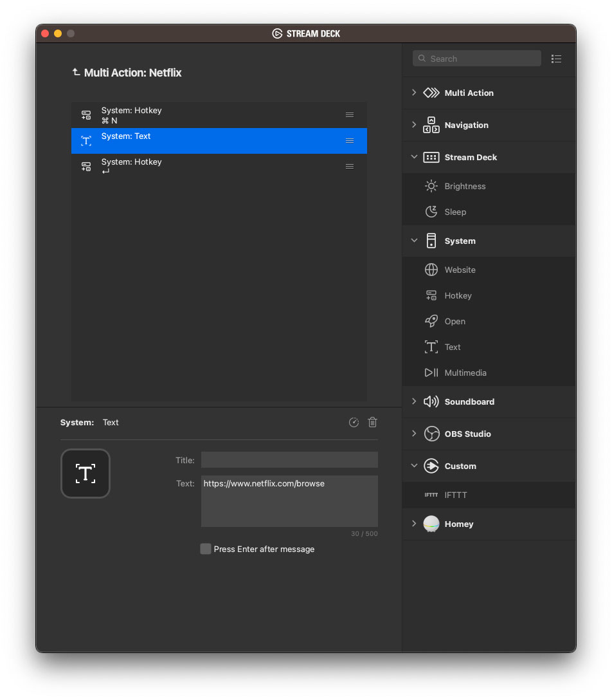This screenshot has width=612, height=700.
Task: Select the System: Hotkey ⌘N row label
Action: click(x=131, y=110)
